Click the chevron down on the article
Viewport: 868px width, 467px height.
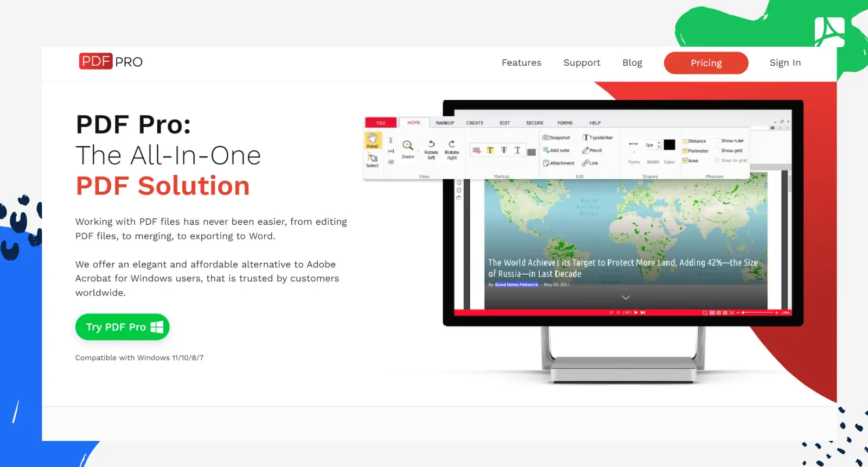coord(626,298)
